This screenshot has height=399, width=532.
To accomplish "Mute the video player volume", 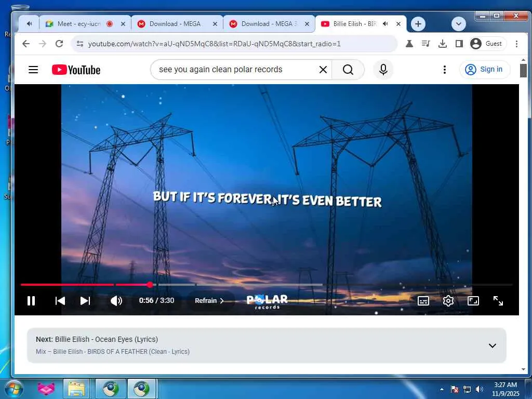I will [x=116, y=301].
